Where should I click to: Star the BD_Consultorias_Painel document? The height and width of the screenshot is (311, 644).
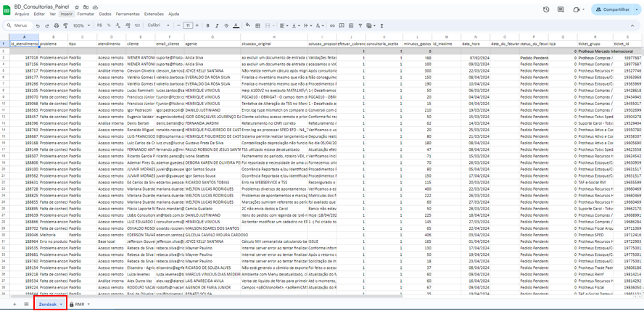point(77,7)
